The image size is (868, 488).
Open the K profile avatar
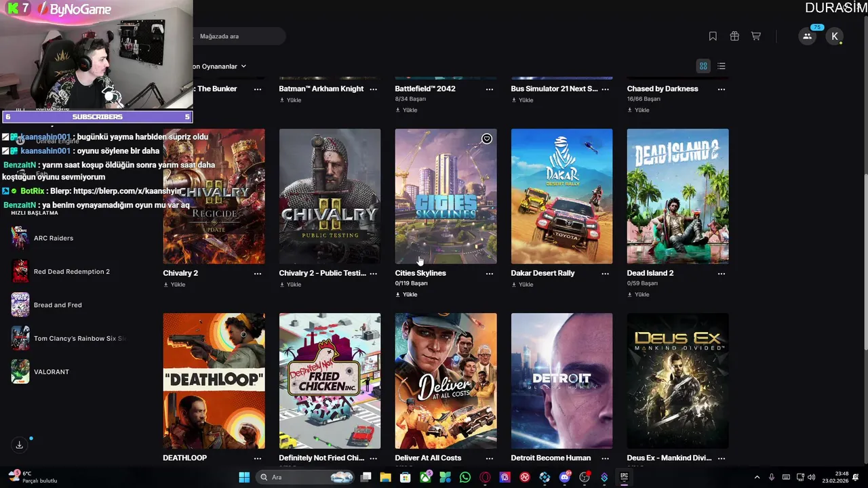pyautogui.click(x=835, y=37)
